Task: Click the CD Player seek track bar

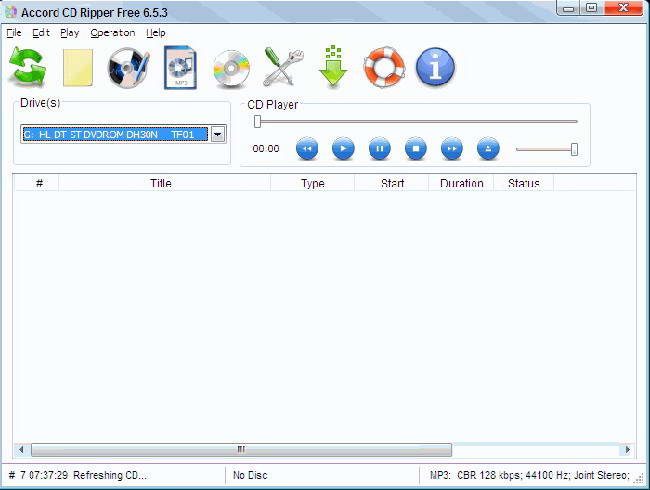Action: (x=416, y=121)
